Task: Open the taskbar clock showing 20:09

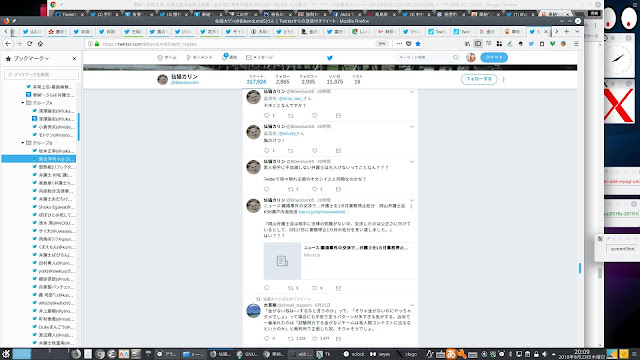Action: (x=581, y=354)
